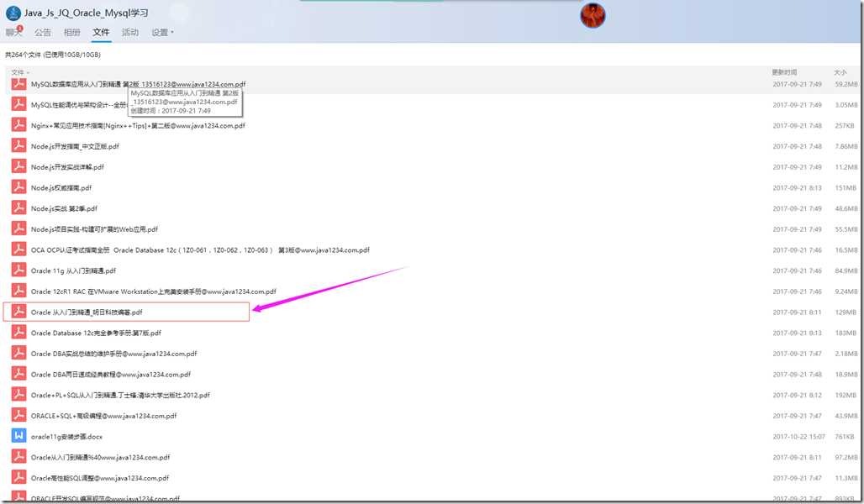Click size 761KB of oracle11g安装步骤.docx
This screenshot has width=864, height=504.
pos(845,437)
